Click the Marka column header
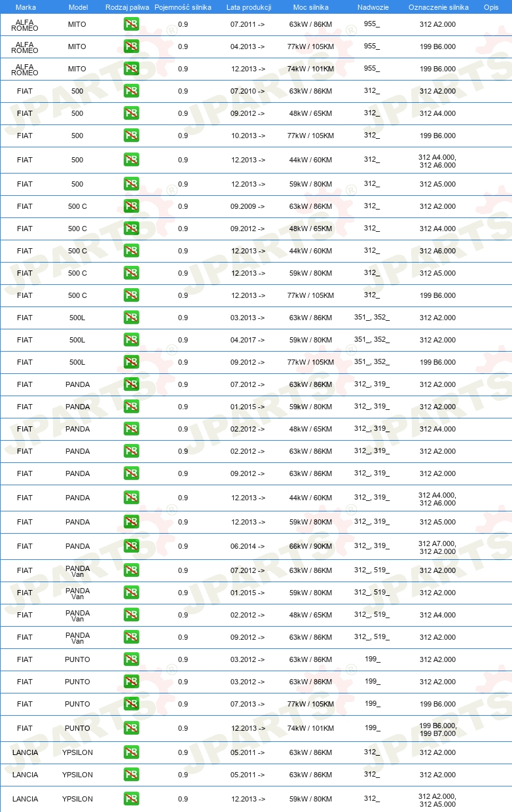Viewport: 512px width, 812px height. [25, 7]
